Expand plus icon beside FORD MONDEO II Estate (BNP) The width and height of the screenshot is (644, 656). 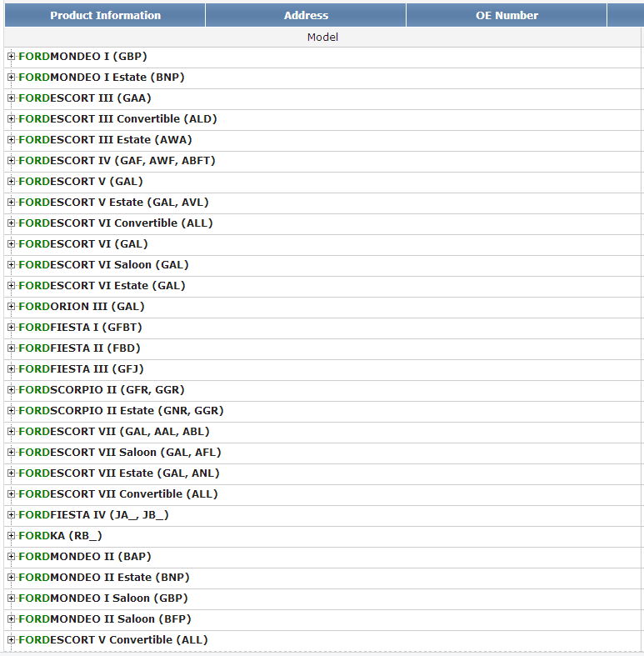(12, 578)
